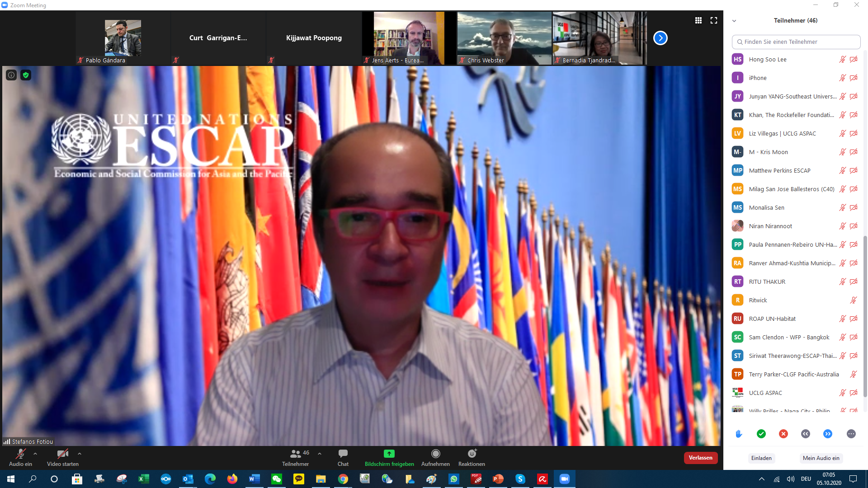Start recording with Aufnehmen button
Image resolution: width=868 pixels, height=488 pixels.
click(x=435, y=458)
